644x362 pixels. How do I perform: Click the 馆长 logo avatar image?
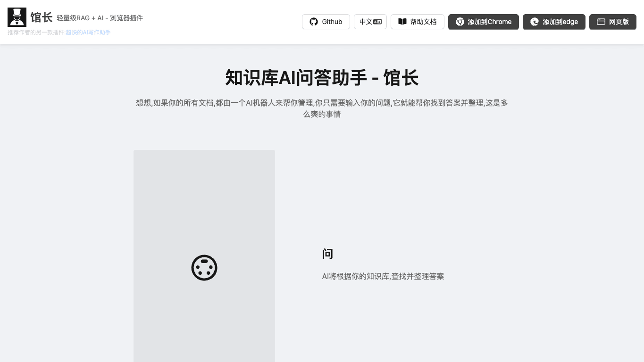pyautogui.click(x=17, y=17)
